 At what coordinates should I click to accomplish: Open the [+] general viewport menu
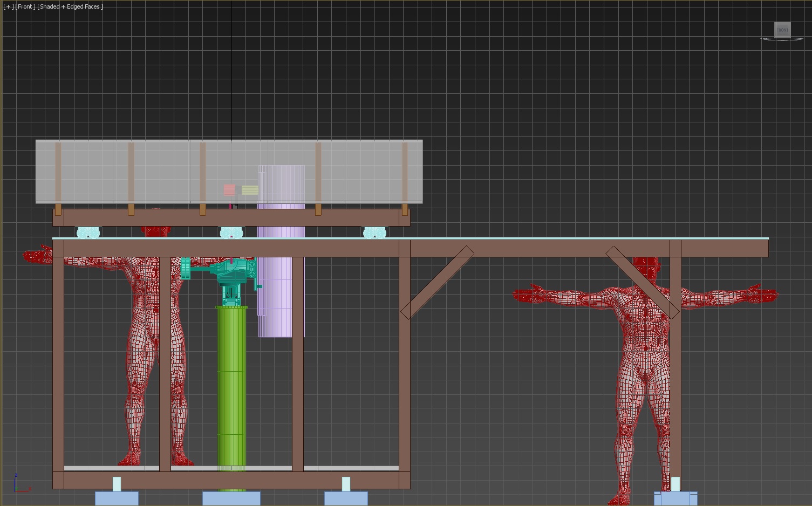point(8,6)
